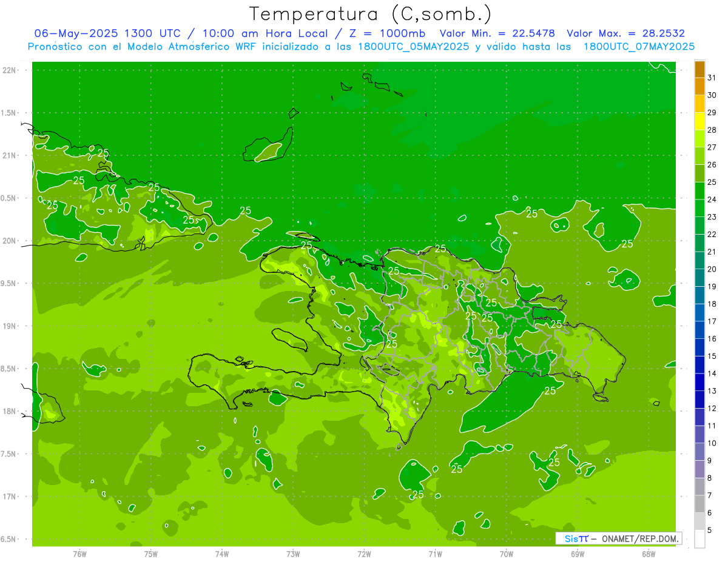Click the 17N latitude label
The width and height of the screenshot is (728, 562).
pos(9,497)
